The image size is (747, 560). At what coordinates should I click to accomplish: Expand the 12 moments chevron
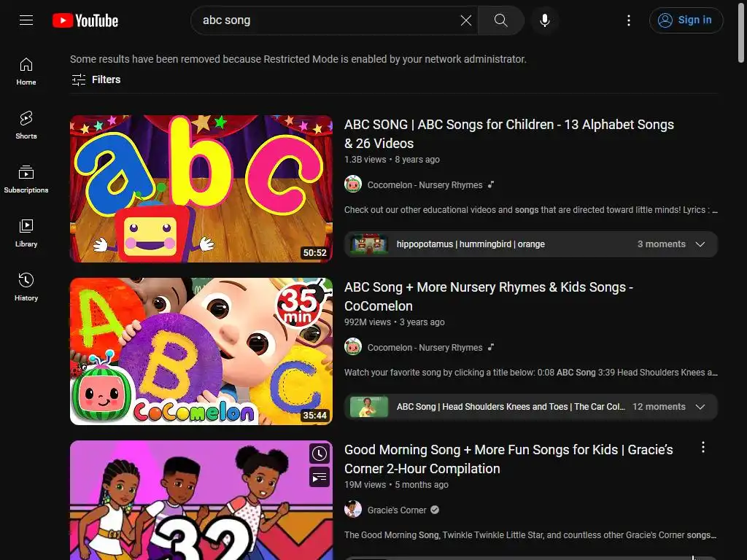[x=700, y=407]
